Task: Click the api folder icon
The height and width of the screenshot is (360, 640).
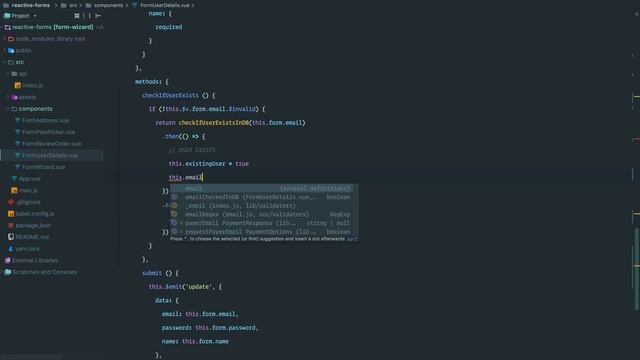Action: coord(14,74)
